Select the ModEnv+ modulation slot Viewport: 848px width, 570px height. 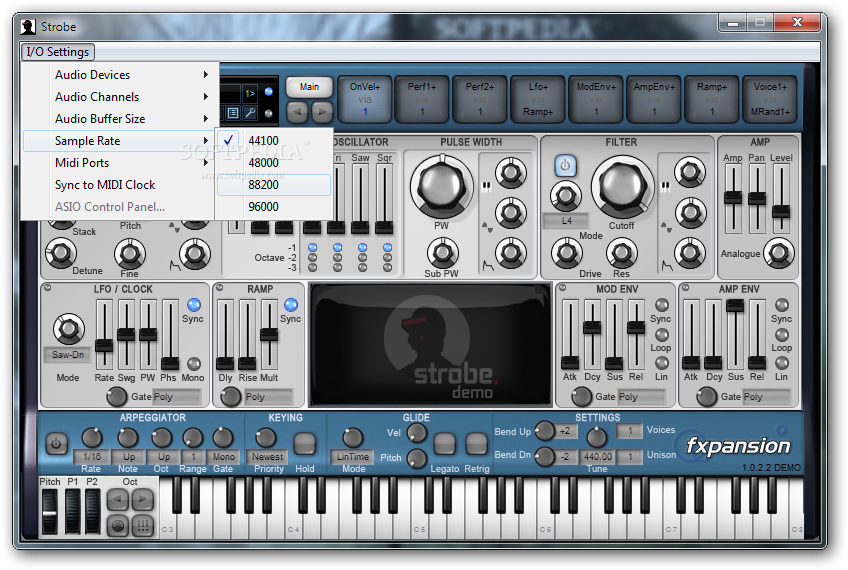coord(595,99)
